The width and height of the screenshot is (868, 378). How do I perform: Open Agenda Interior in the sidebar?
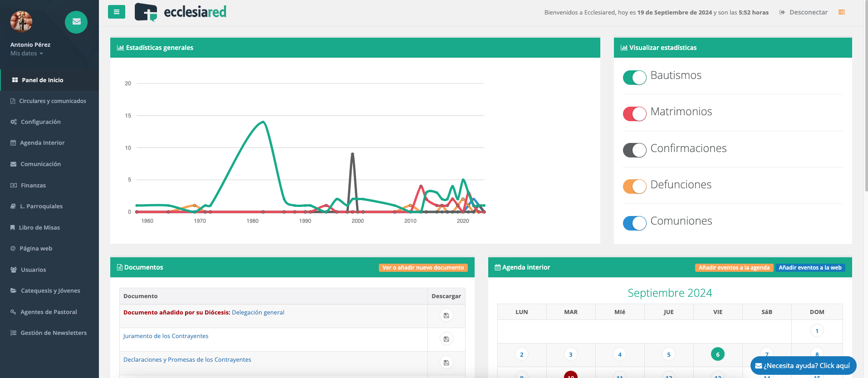pos(49,142)
